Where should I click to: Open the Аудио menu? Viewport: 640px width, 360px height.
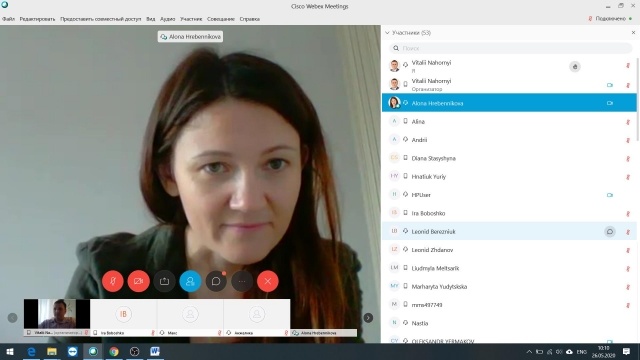click(167, 19)
